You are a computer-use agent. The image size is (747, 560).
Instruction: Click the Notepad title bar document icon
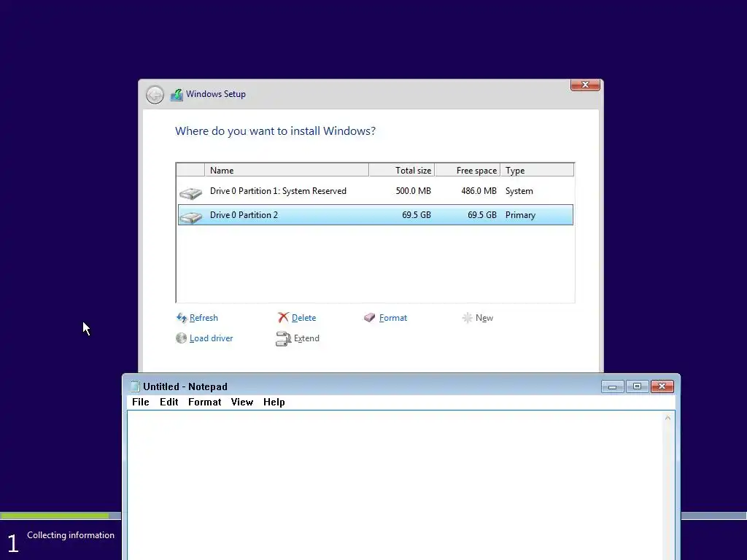[x=135, y=386]
